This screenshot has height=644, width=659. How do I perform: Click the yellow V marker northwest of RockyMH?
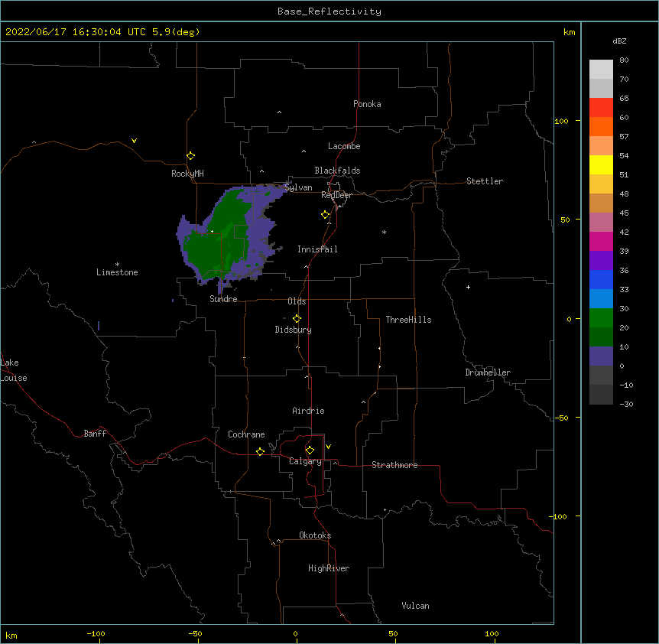coord(134,141)
